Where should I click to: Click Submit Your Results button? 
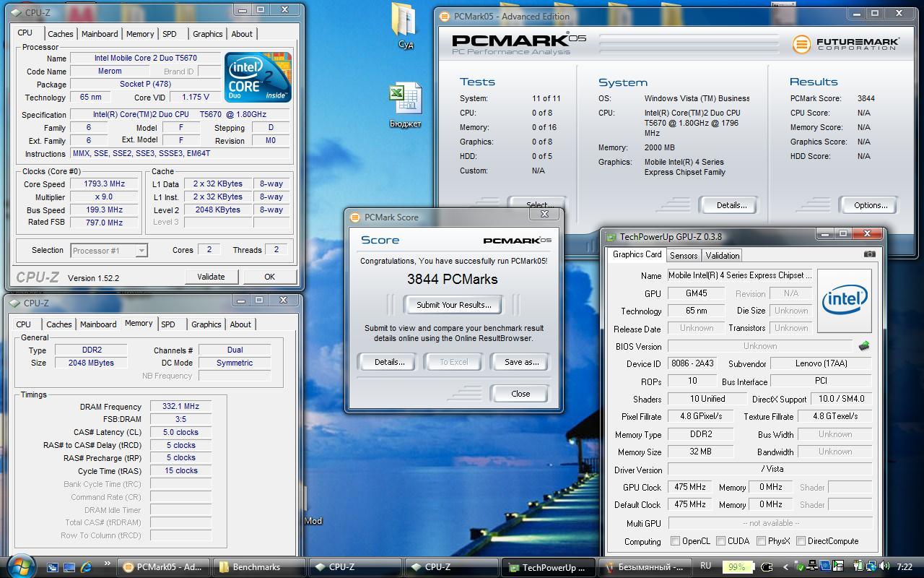454,305
